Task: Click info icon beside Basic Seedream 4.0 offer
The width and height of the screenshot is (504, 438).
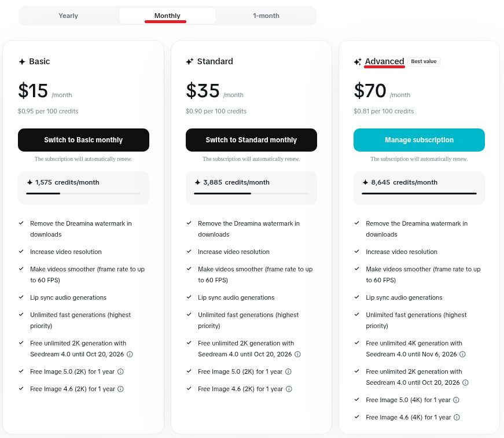Action: pos(130,355)
